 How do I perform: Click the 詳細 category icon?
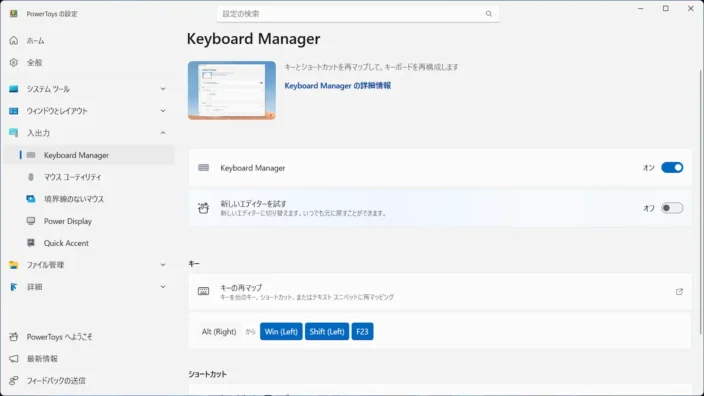(13, 287)
